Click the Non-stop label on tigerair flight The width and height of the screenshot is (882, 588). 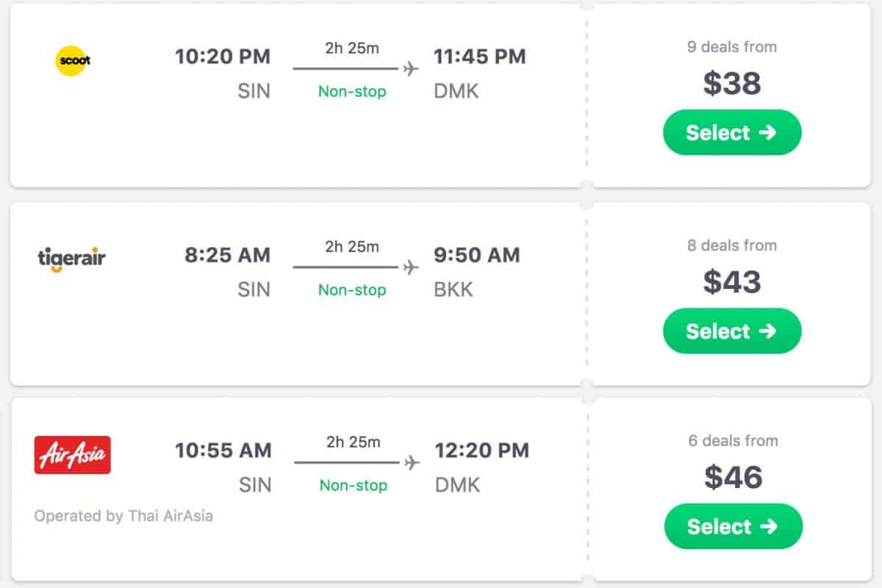352,290
